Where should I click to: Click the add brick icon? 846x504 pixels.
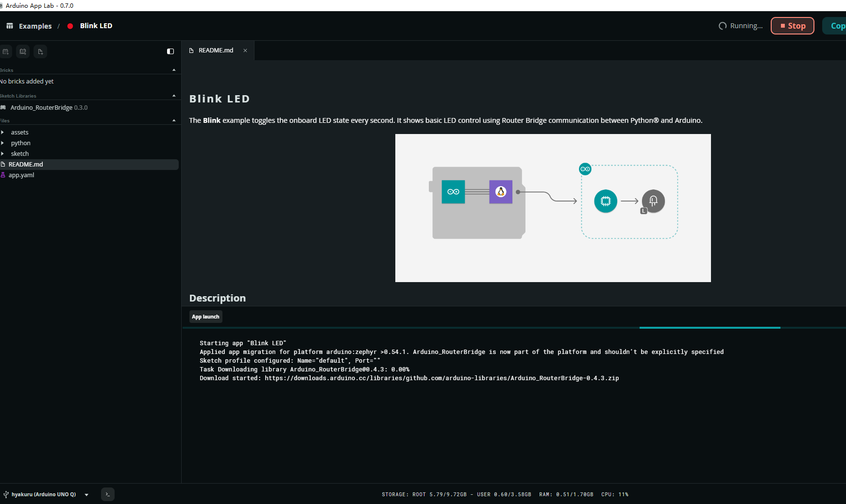pos(5,51)
